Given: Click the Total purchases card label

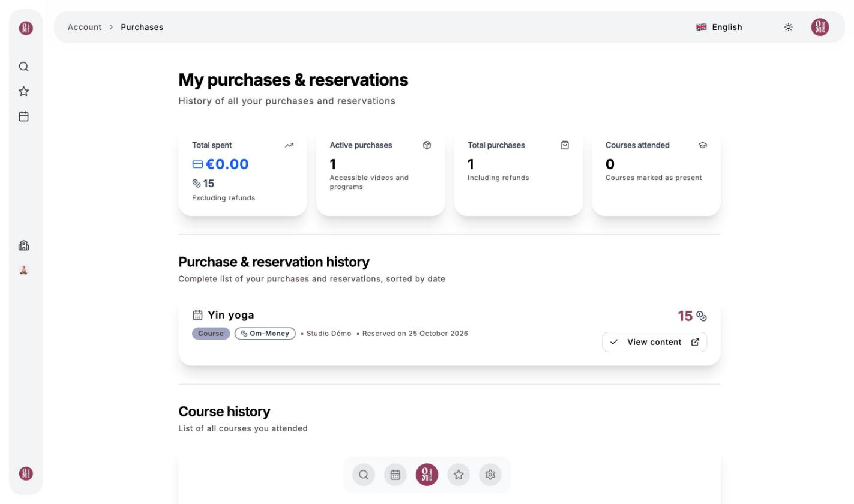Looking at the screenshot, I should 496,145.
